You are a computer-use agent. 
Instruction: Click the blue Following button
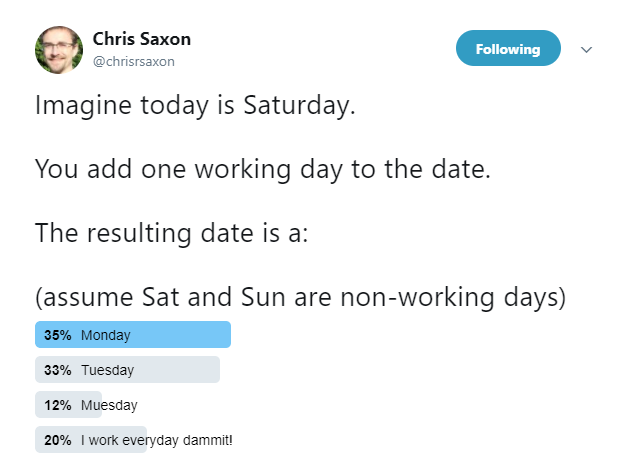[x=507, y=48]
